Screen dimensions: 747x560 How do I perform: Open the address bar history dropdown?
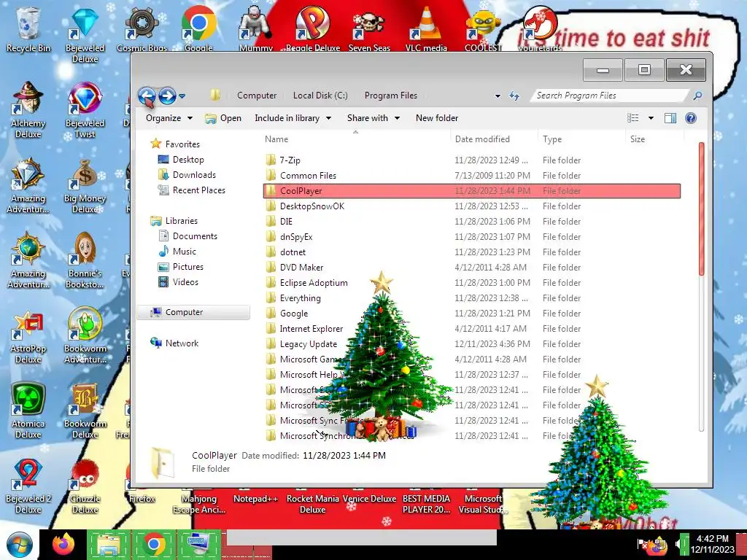(498, 96)
